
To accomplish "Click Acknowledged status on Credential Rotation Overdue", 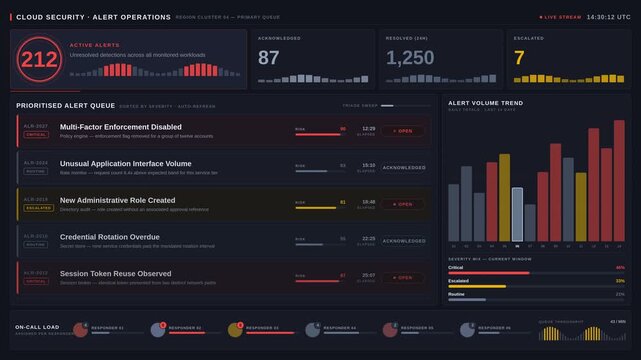I will click(x=404, y=241).
